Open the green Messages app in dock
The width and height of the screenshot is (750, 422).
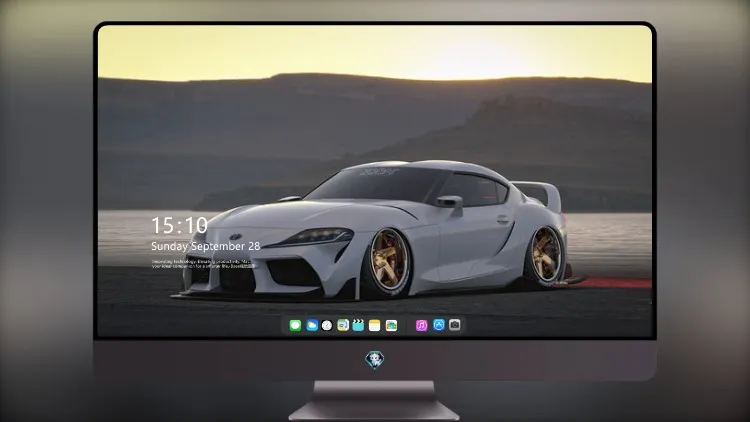(x=295, y=325)
